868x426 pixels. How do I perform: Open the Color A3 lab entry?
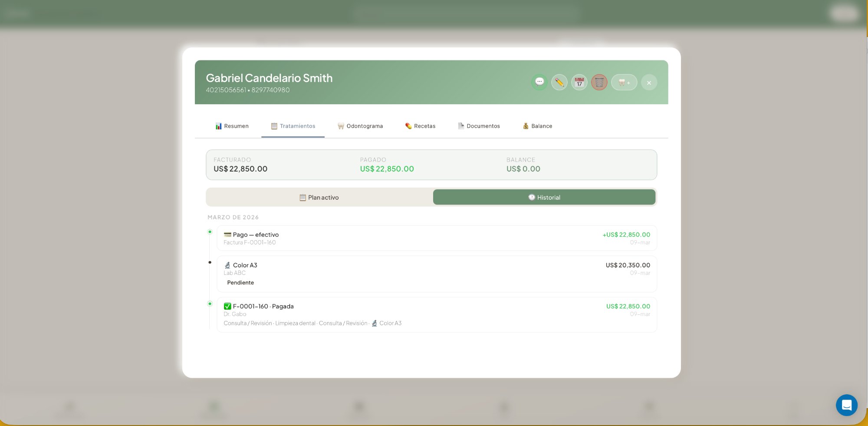click(x=437, y=268)
